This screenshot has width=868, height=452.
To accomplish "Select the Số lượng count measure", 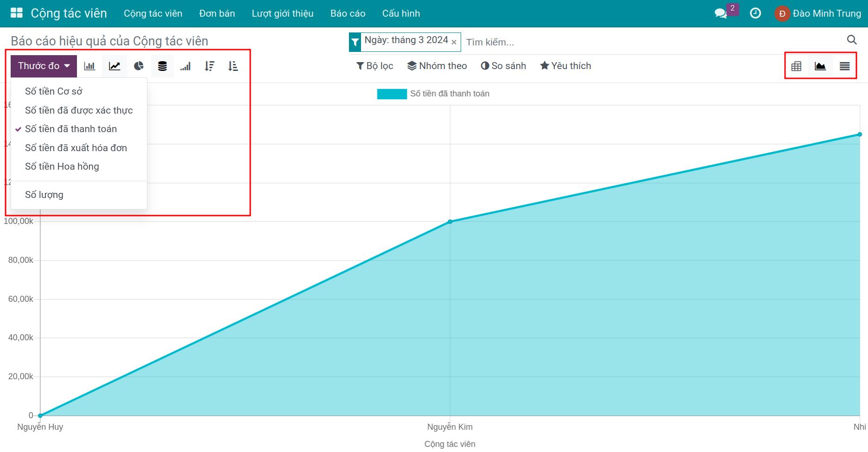I will (x=79, y=195).
